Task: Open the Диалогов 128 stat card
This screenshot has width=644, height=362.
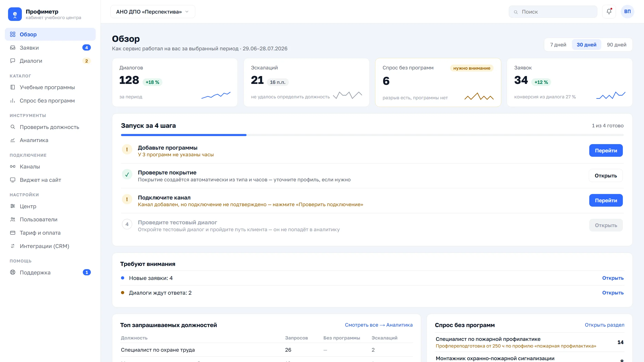Action: [x=175, y=83]
